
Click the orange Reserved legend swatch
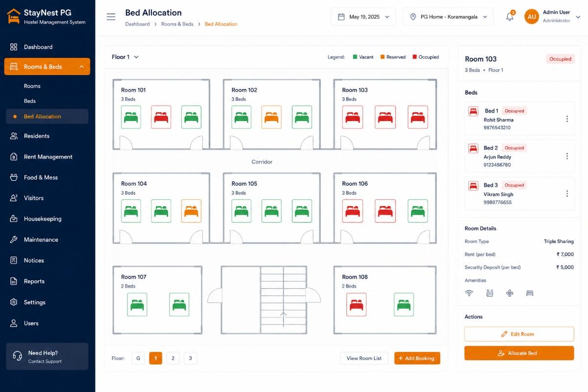click(382, 57)
